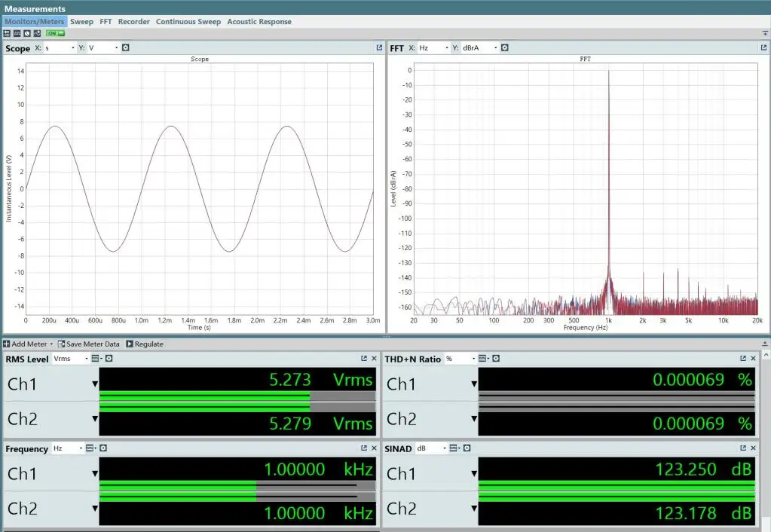Expand the Scope Y-axis unit dropdown

point(103,48)
